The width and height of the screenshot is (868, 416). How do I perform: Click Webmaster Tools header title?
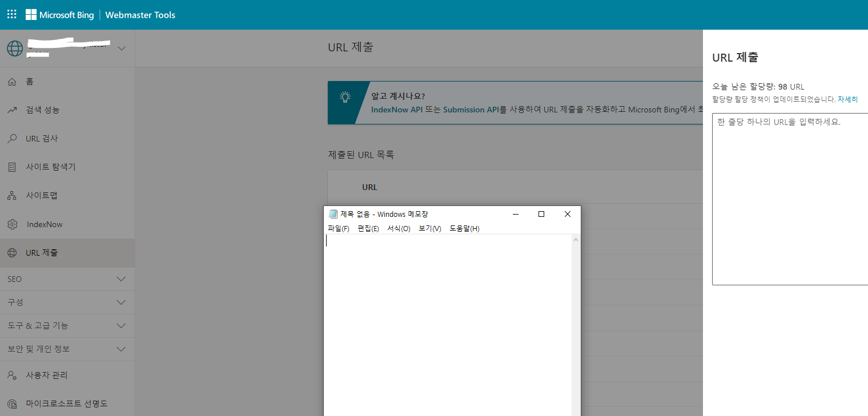(140, 15)
